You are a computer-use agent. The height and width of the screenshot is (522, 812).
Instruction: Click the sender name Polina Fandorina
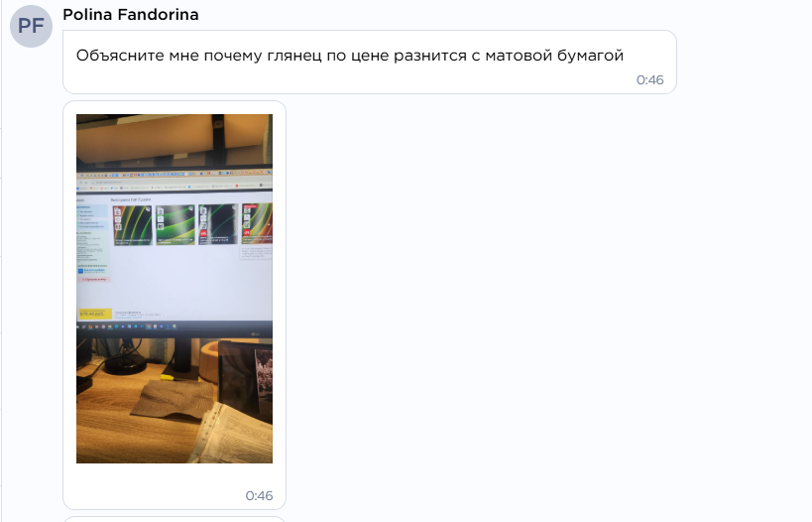coord(131,15)
